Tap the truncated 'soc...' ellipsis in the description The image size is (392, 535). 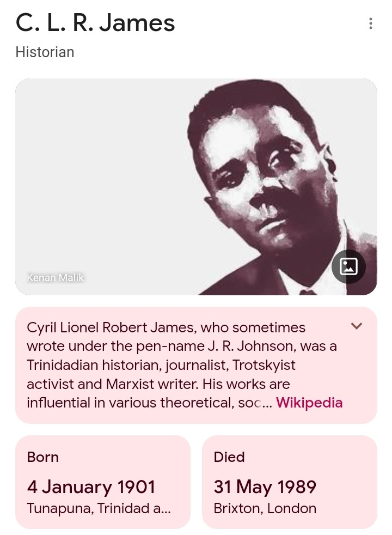(261, 403)
